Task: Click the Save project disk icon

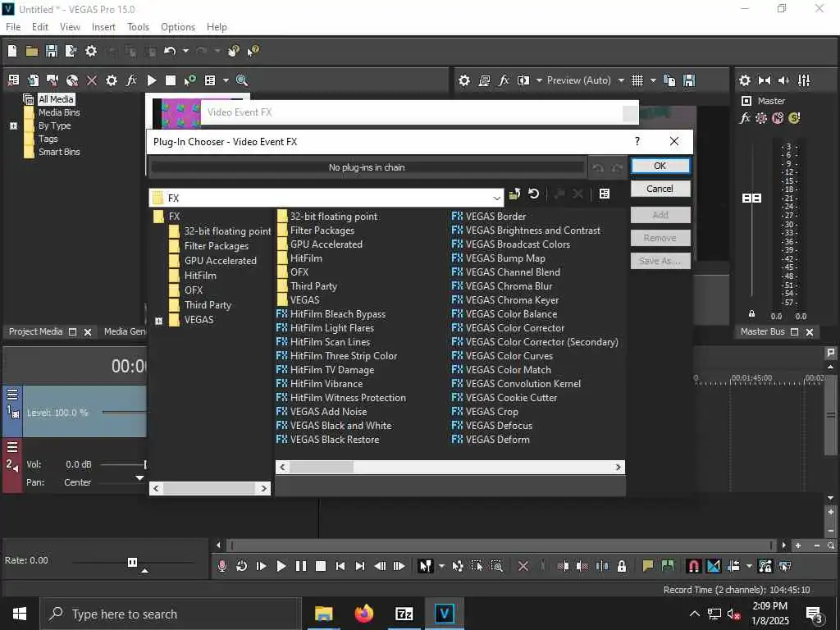Action: (52, 51)
